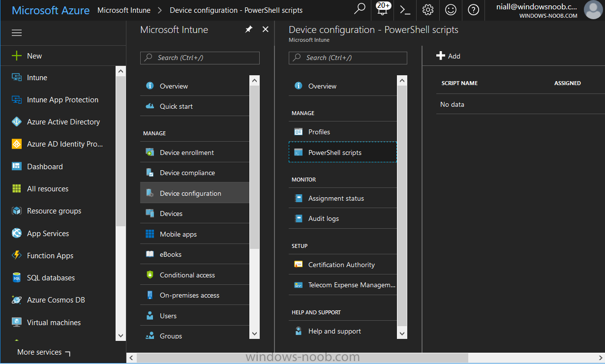Open Device compliance in the Intune blade
Screen dimensions: 605x364
coord(195,173)
